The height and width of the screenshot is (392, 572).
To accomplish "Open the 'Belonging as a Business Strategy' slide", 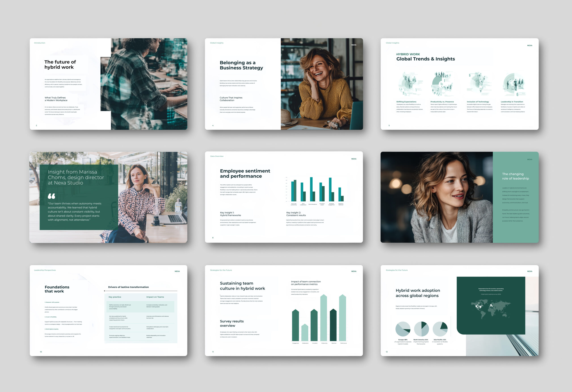I will (x=241, y=65).
